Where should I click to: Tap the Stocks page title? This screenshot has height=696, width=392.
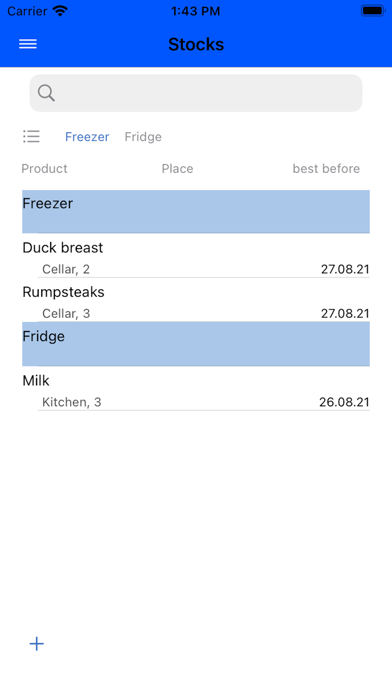pos(196,44)
